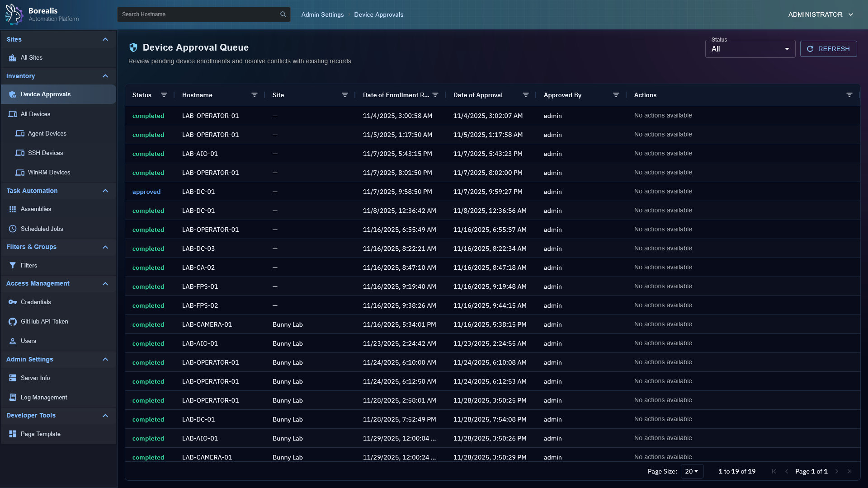The width and height of the screenshot is (868, 488).
Task: Collapse the Task Automation section
Action: [x=105, y=191]
